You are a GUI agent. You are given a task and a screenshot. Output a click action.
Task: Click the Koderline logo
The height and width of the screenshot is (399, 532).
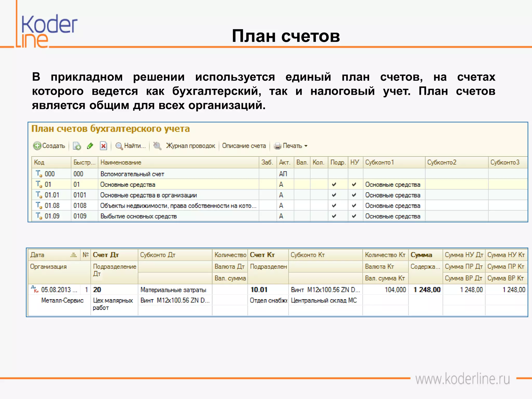pyautogui.click(x=47, y=31)
